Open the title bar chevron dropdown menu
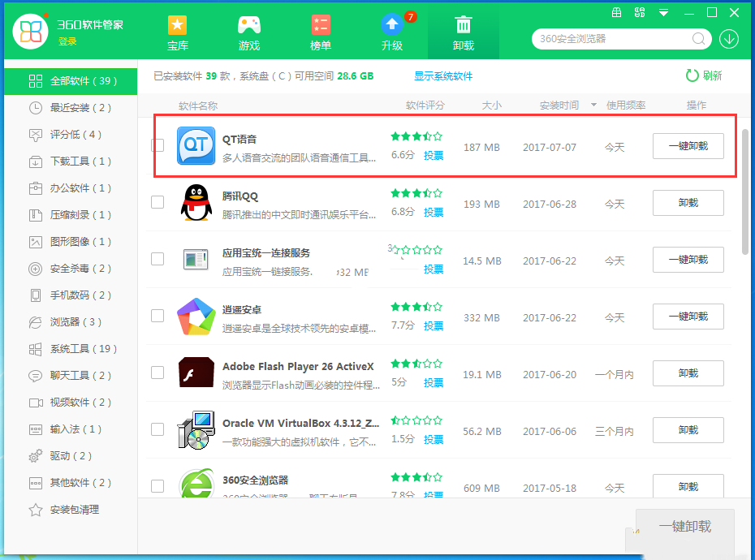The image size is (755, 560). (664, 12)
